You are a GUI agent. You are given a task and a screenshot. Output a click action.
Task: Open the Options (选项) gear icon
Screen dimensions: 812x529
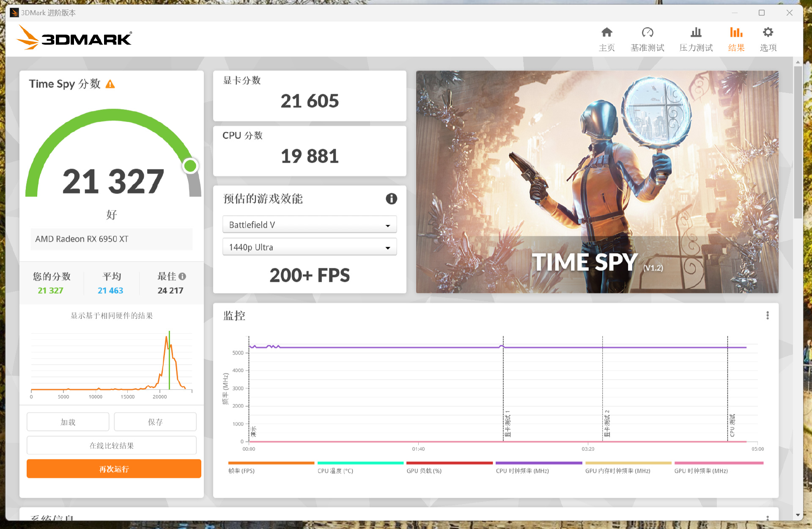[768, 33]
